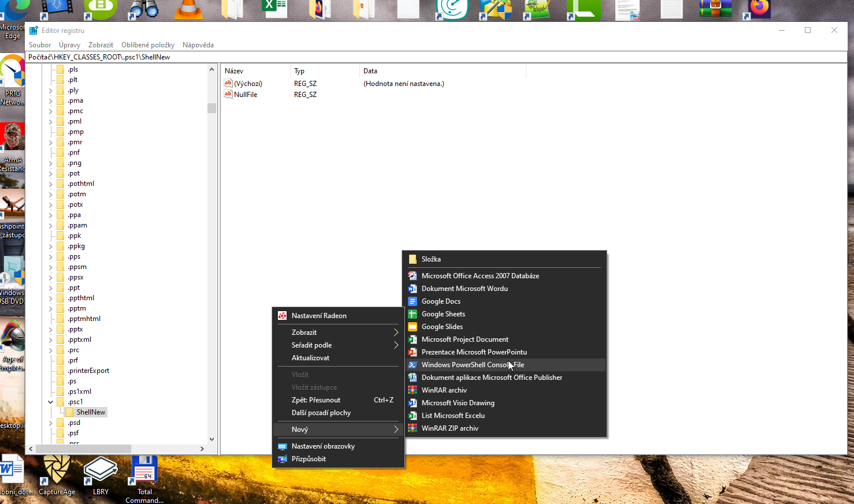Open the Zobrazit submenu in the context menu

coord(338,333)
